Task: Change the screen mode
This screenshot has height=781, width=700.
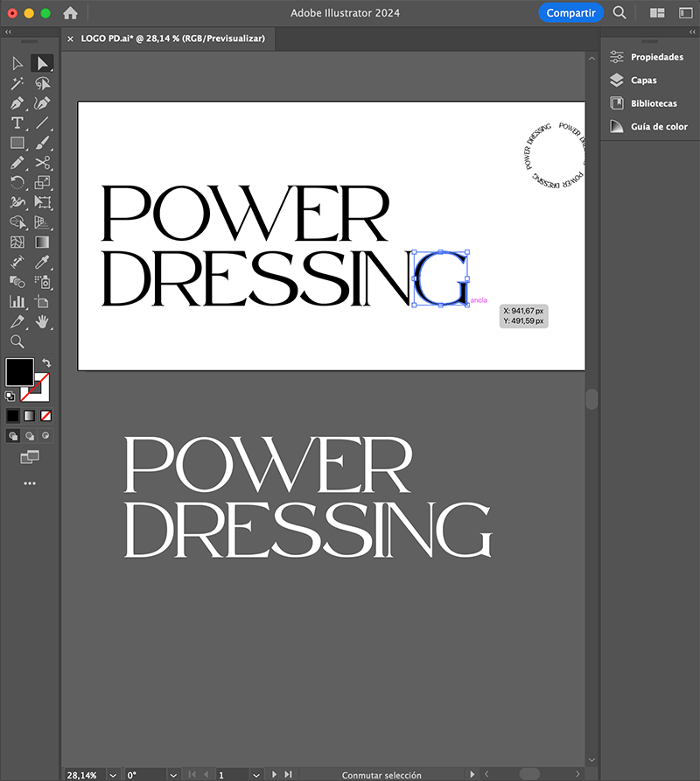Action: coord(30,457)
